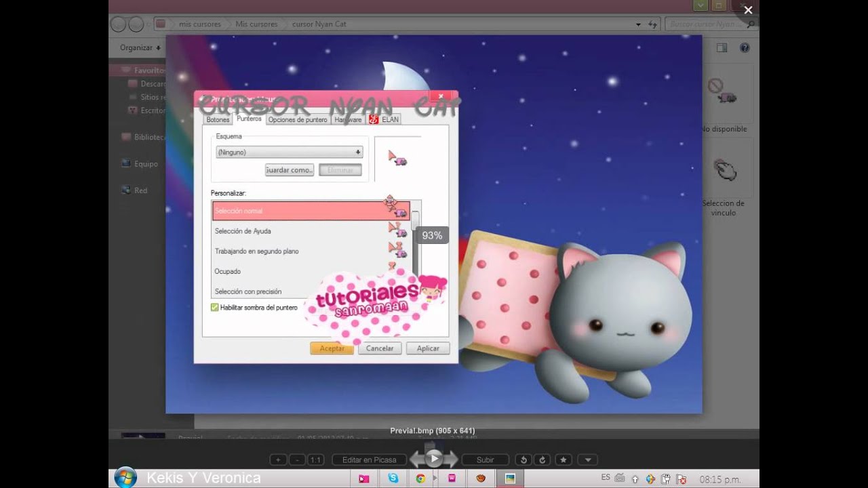
Task: Open the address bar history dropdown in Explorer
Action: pyautogui.click(x=638, y=24)
